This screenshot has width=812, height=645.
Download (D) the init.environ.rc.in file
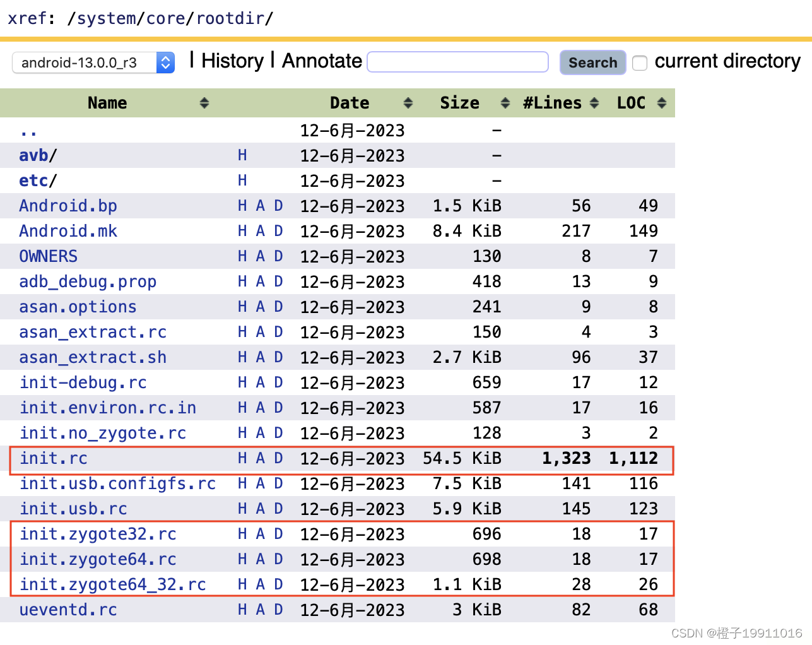[278, 408]
